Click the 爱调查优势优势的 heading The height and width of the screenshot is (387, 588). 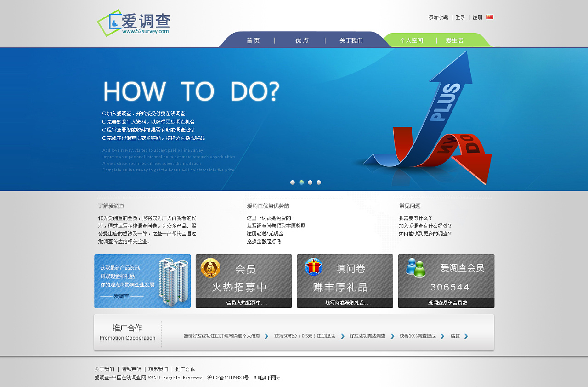coord(268,206)
